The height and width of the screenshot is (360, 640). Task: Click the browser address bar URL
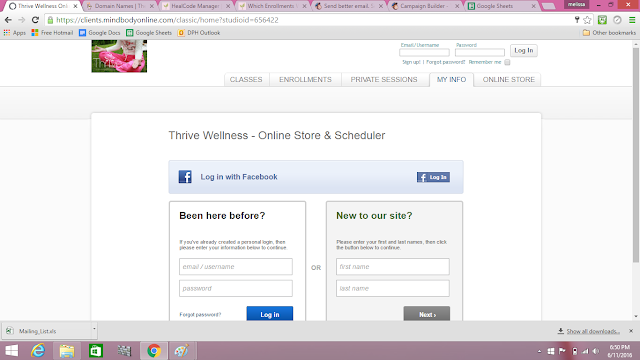(167, 20)
